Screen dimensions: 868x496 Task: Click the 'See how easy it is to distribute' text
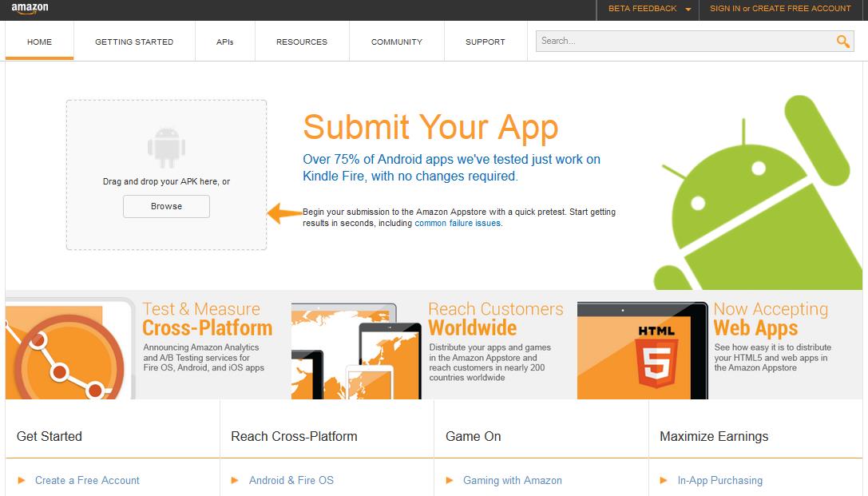click(x=773, y=357)
